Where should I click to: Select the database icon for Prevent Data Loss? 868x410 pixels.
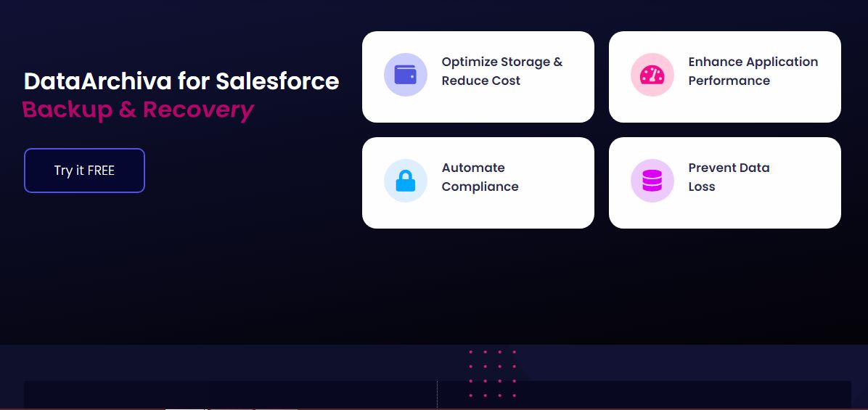pos(652,181)
